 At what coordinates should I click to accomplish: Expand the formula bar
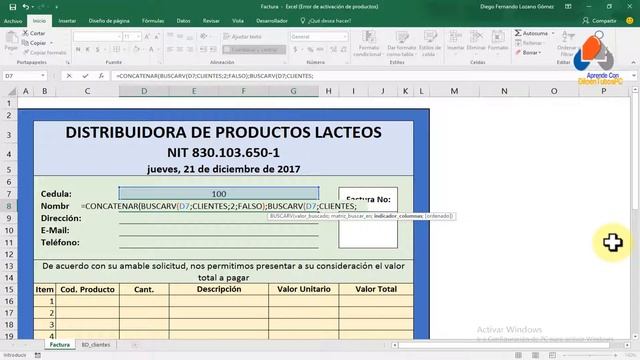(634, 76)
